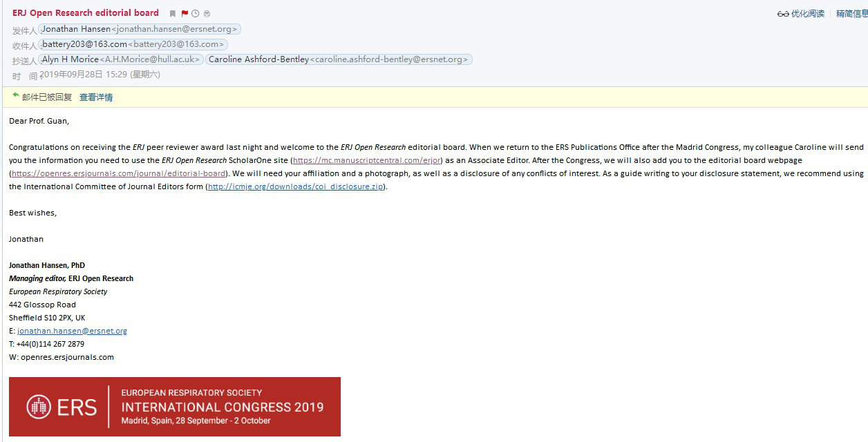Open the mc.manuscriptcentral.com/erjor link
This screenshot has height=442, width=868.
point(366,160)
